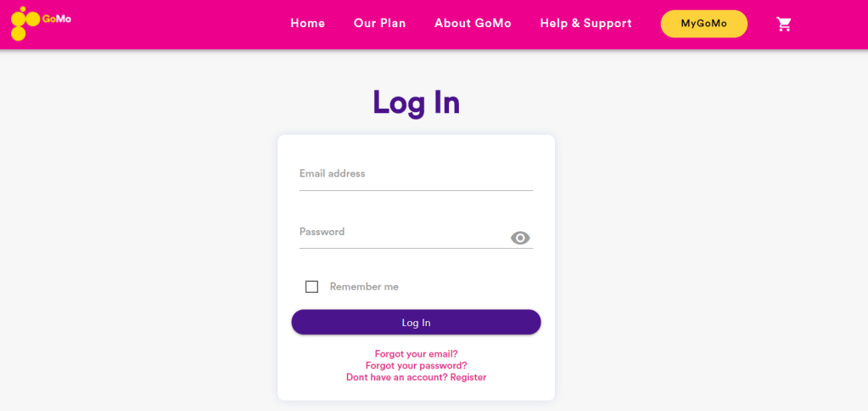Go to the Home page
868x411 pixels.
click(x=307, y=24)
